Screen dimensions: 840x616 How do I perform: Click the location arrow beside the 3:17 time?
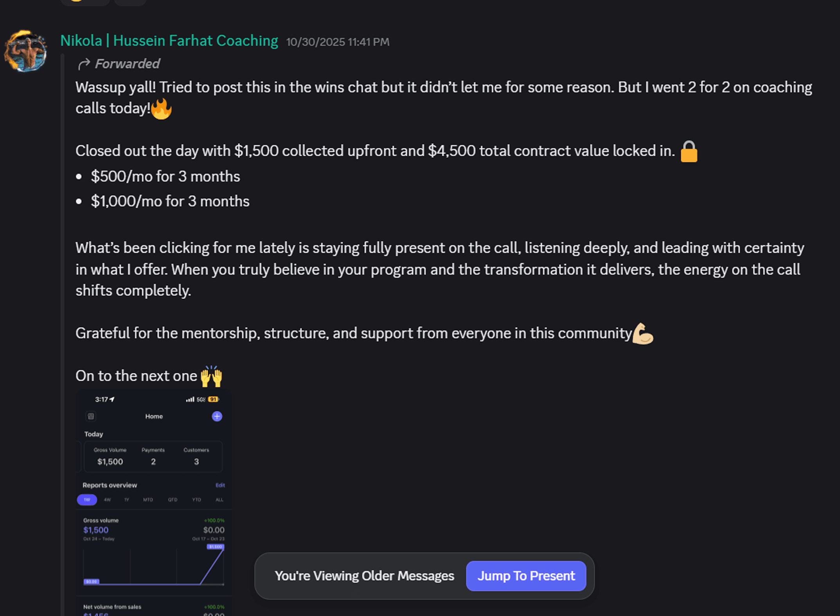[112, 399]
